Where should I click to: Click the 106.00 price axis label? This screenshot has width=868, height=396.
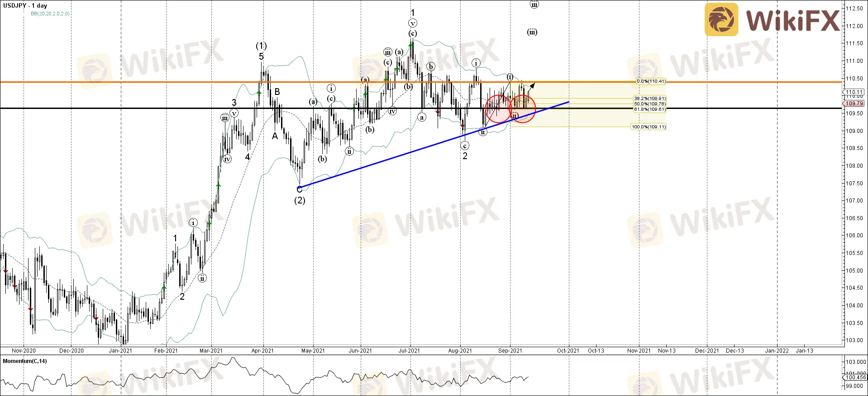[854, 236]
